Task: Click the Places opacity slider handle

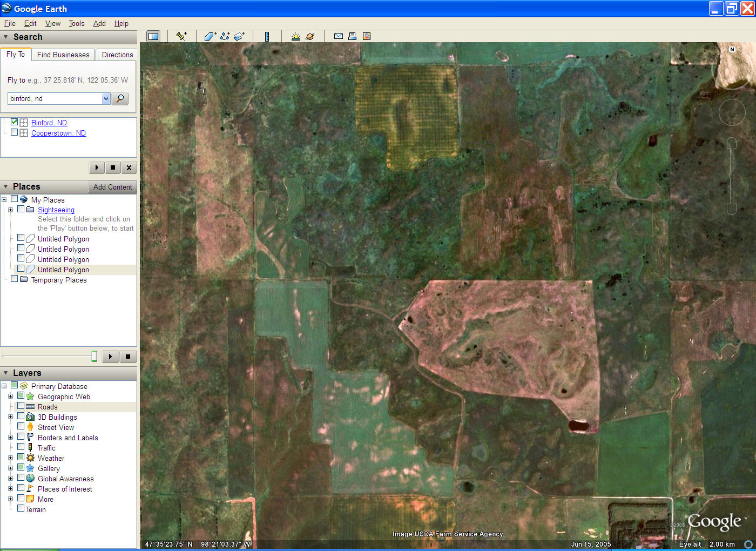Action: 94,356
